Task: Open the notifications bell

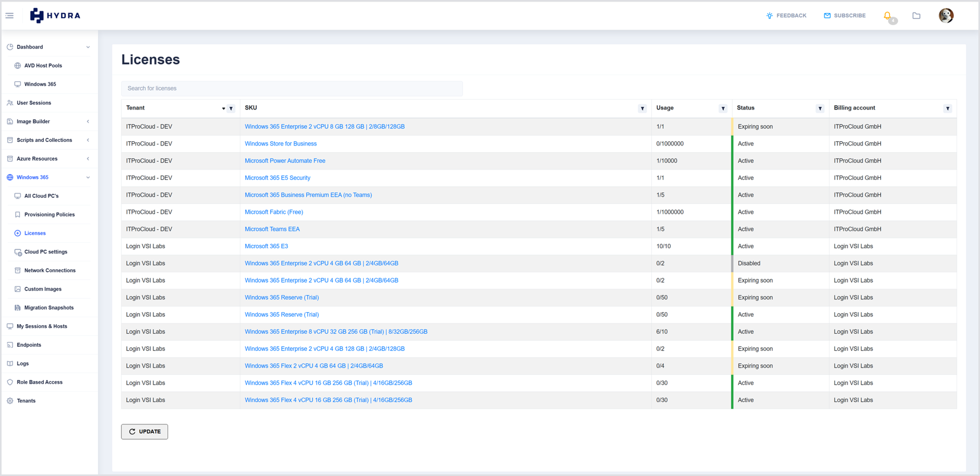Action: (x=888, y=16)
